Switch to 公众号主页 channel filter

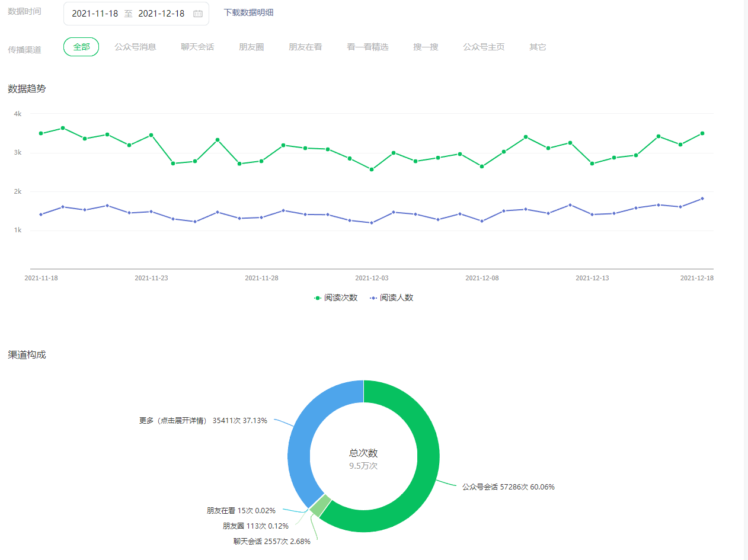(484, 47)
